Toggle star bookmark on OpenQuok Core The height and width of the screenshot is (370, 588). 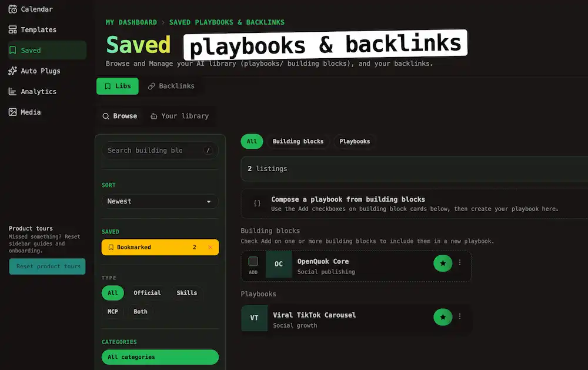(x=443, y=263)
